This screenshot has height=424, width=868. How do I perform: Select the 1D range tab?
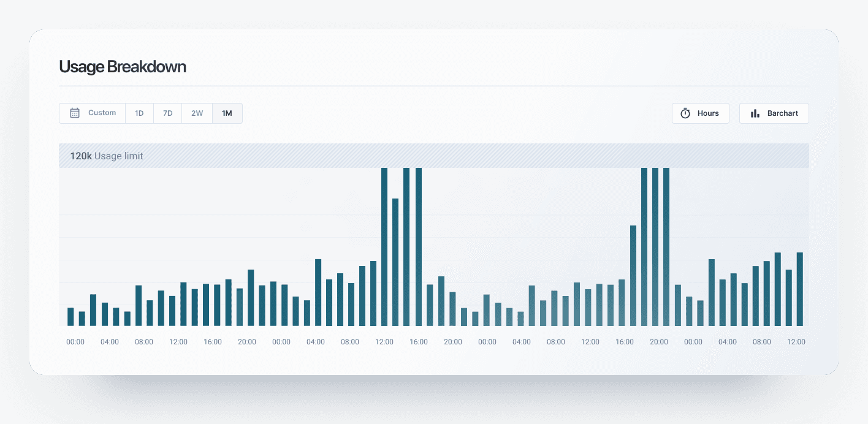pyautogui.click(x=139, y=113)
